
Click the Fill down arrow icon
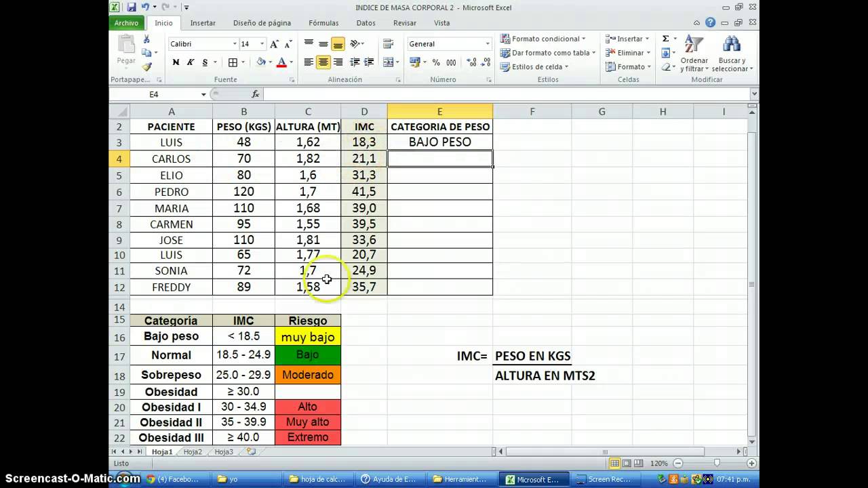pos(665,53)
